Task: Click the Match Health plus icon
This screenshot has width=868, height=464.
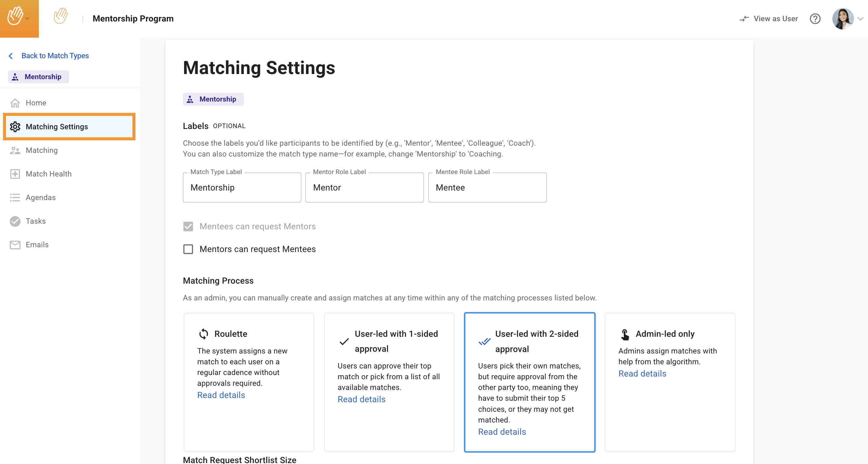Action: click(x=15, y=174)
